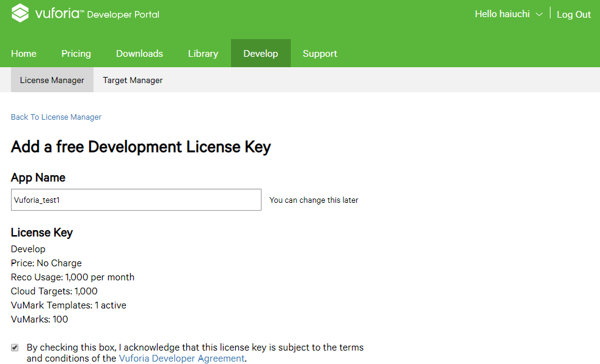Follow the Back To License Manager link
This screenshot has width=600, height=364.
[56, 117]
